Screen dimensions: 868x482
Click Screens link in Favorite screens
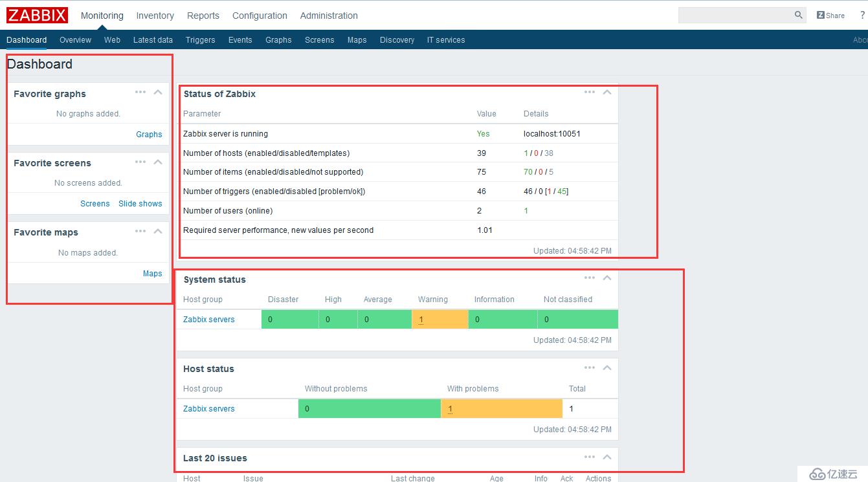(95, 204)
